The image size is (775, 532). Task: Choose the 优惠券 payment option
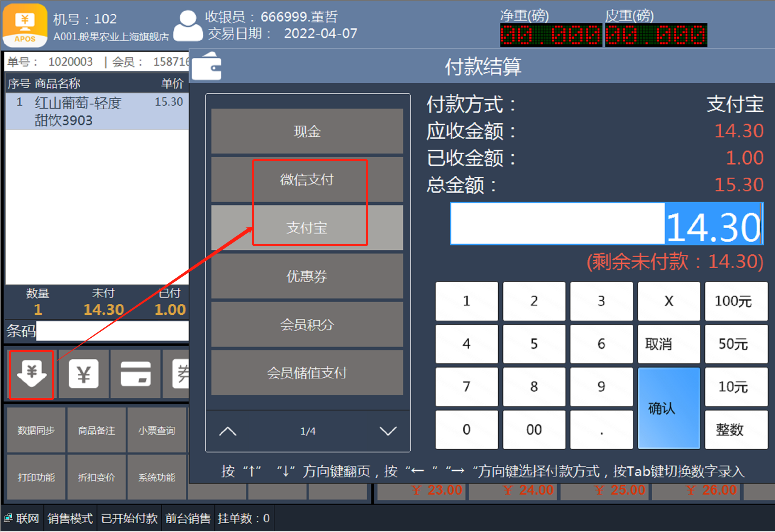307,276
